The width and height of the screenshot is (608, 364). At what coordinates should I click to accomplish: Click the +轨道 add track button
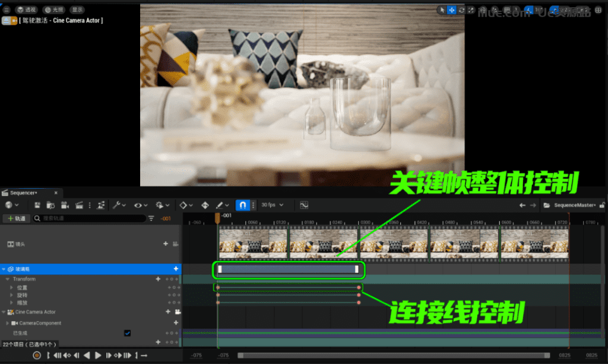point(16,219)
